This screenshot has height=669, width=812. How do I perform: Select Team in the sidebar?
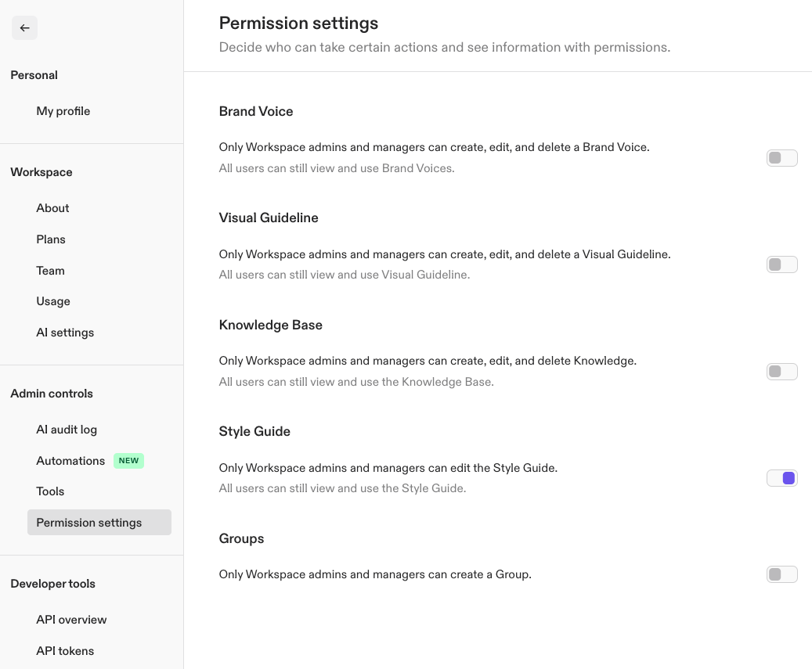pos(50,271)
